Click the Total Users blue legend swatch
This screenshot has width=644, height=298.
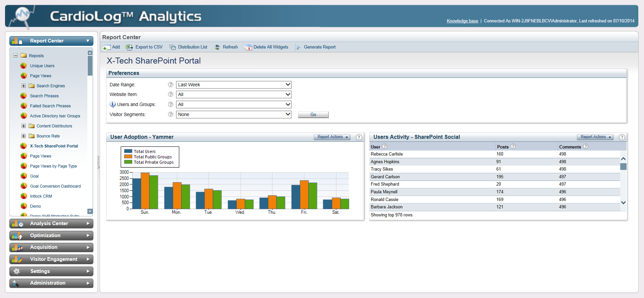click(128, 151)
